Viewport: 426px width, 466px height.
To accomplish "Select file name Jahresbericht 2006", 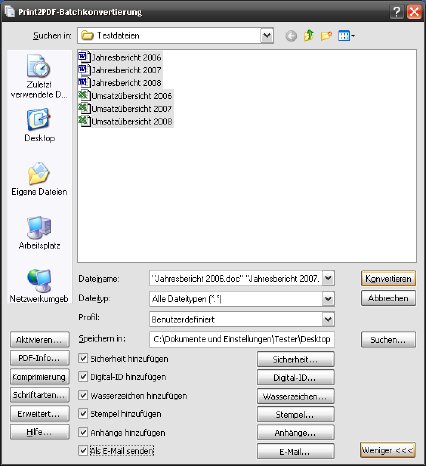I will coord(126,57).
